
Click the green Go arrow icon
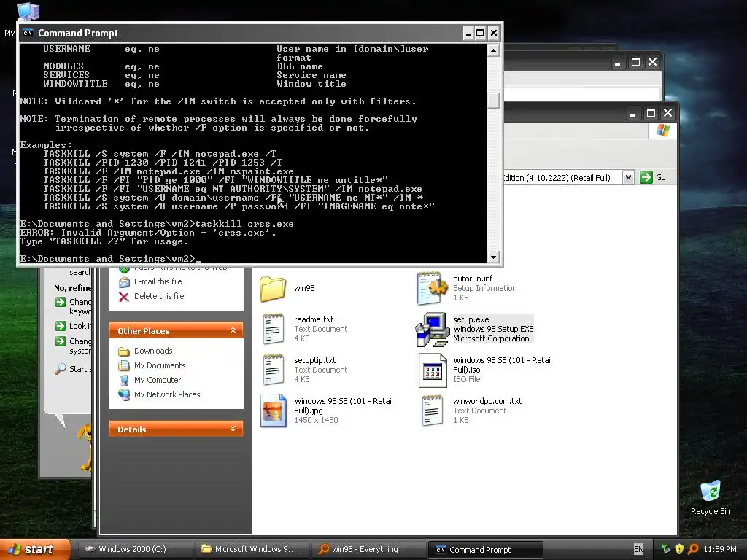coord(646,178)
